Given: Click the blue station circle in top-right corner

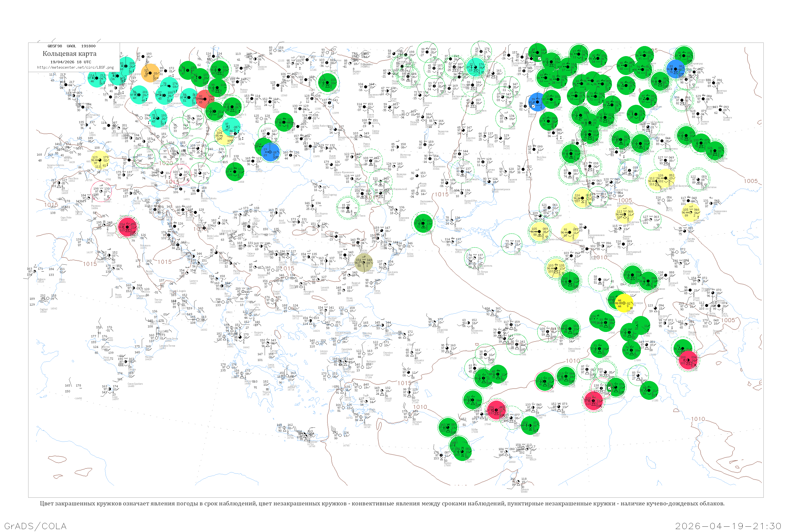Looking at the screenshot, I should click(x=676, y=69).
